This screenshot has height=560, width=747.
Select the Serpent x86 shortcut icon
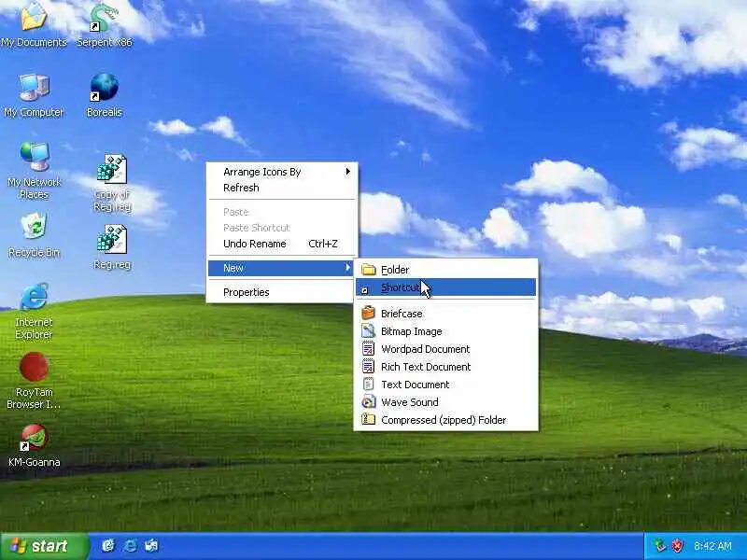(x=105, y=18)
